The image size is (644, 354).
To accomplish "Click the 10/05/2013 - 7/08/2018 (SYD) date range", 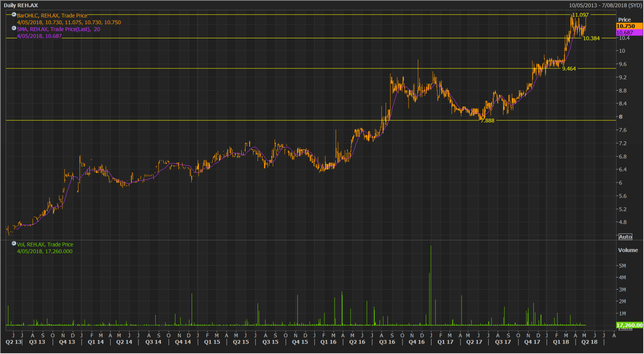I will pyautogui.click(x=605, y=5).
